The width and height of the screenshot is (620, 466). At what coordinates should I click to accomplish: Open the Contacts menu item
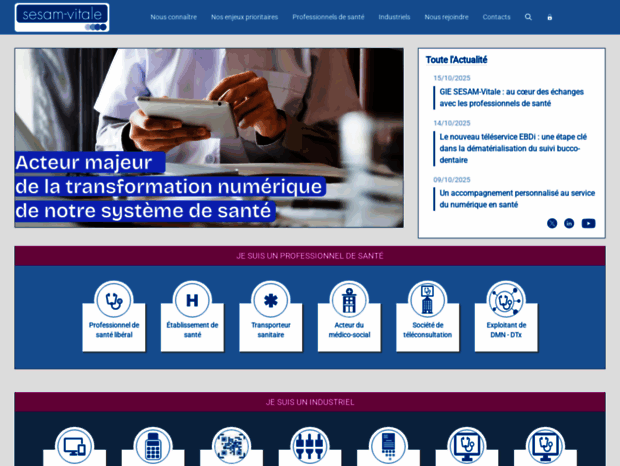click(x=496, y=17)
